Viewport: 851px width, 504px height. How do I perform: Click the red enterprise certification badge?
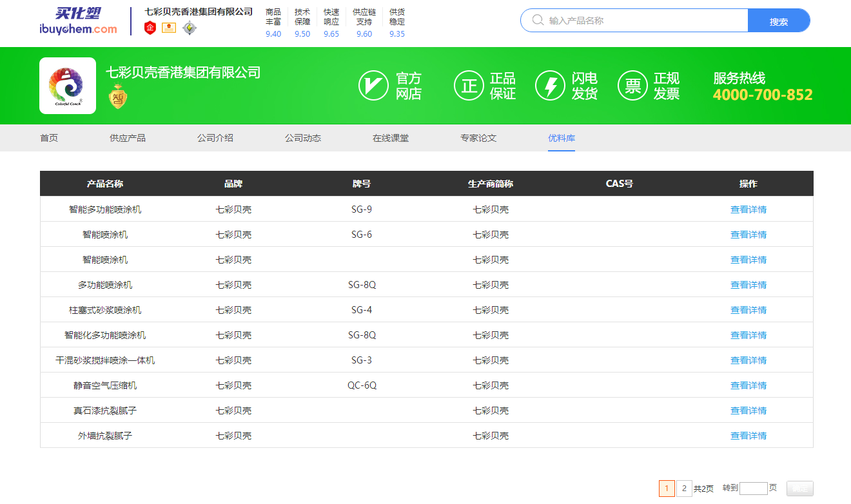coord(150,28)
